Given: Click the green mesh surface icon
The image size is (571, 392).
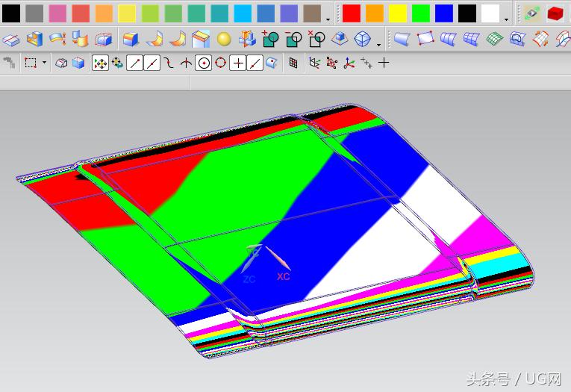Looking at the screenshot, I should (493, 40).
